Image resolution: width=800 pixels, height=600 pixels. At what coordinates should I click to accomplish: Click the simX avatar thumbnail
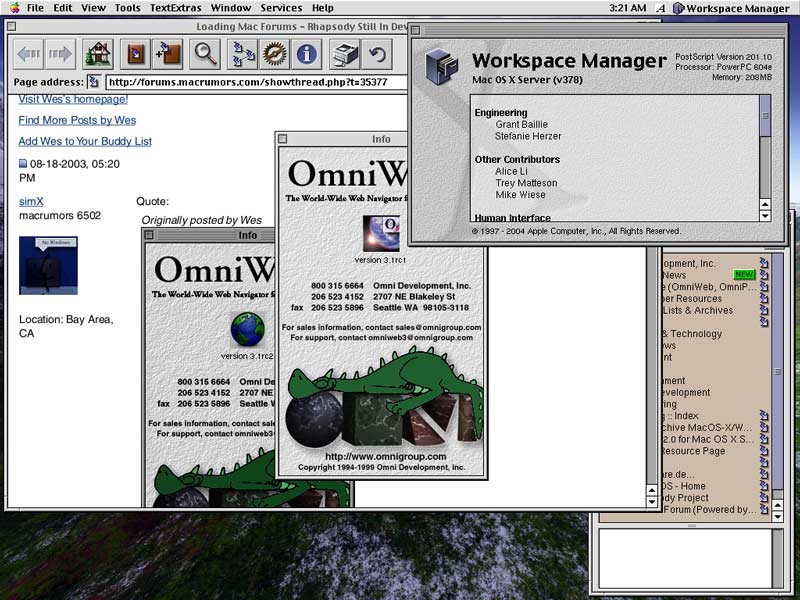(48, 265)
